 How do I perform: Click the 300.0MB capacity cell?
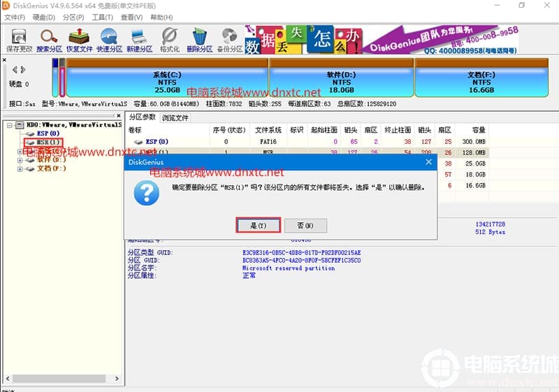click(474, 141)
